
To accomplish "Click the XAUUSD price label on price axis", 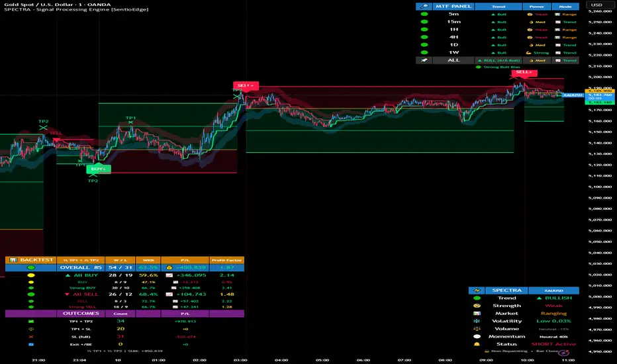I will point(573,95).
